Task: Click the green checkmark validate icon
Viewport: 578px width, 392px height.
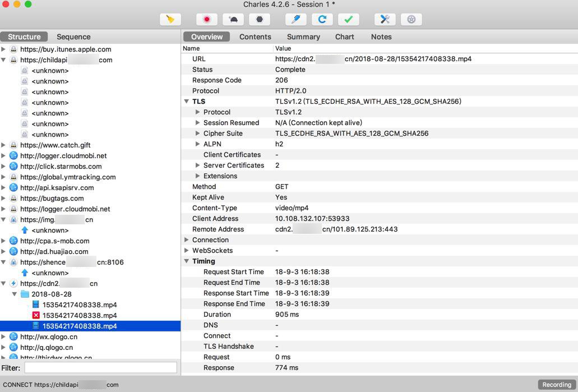Action: coord(348,19)
